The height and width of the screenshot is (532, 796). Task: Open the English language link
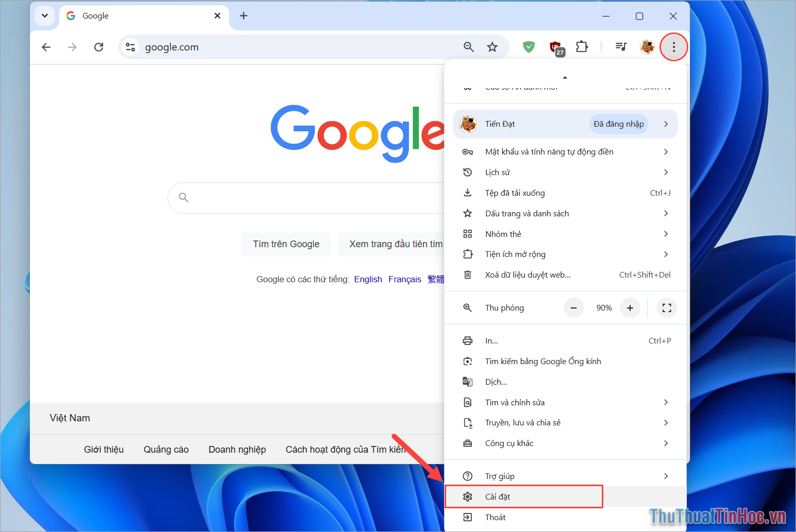(x=368, y=279)
